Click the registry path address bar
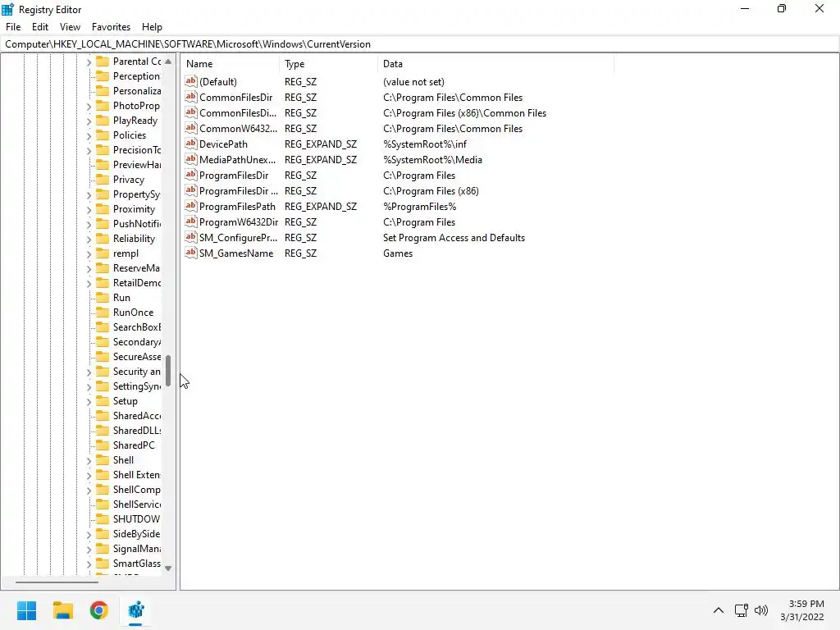The height and width of the screenshot is (630, 840). click(x=420, y=44)
